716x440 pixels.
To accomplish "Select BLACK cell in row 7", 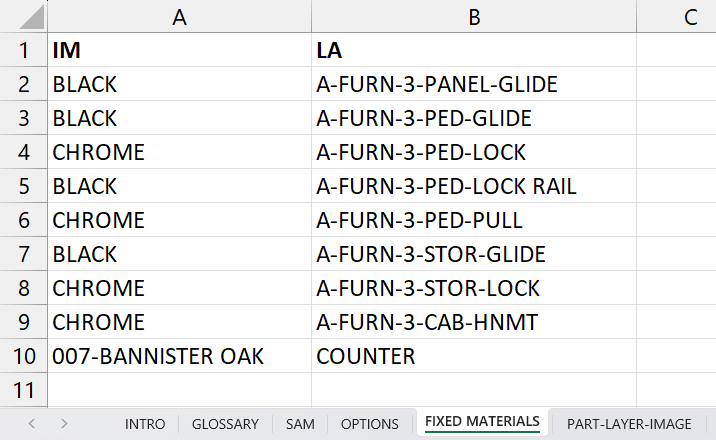I will (179, 254).
